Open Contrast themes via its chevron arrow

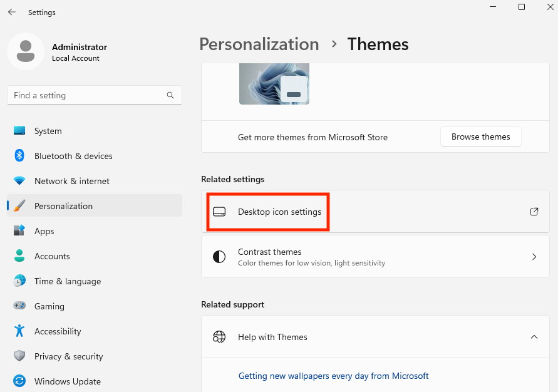(x=534, y=257)
